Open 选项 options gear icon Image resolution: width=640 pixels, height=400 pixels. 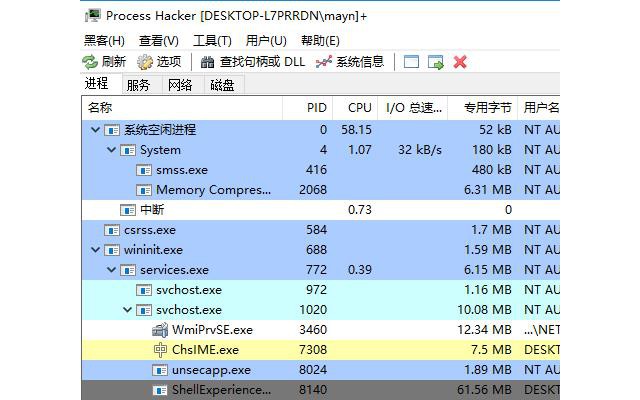point(144,62)
